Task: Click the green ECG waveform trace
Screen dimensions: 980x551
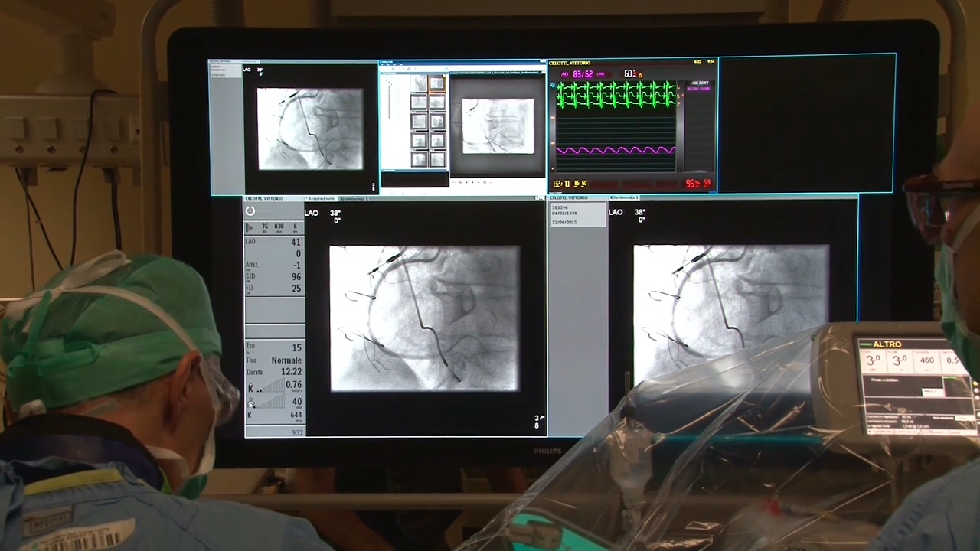Action: 616,95
